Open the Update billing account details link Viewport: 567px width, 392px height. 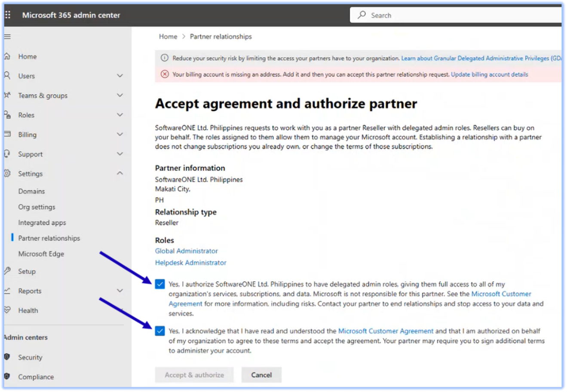[x=489, y=74]
